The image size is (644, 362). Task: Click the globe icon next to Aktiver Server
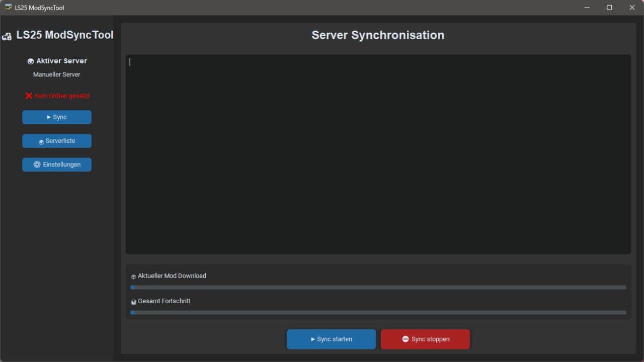(x=31, y=61)
